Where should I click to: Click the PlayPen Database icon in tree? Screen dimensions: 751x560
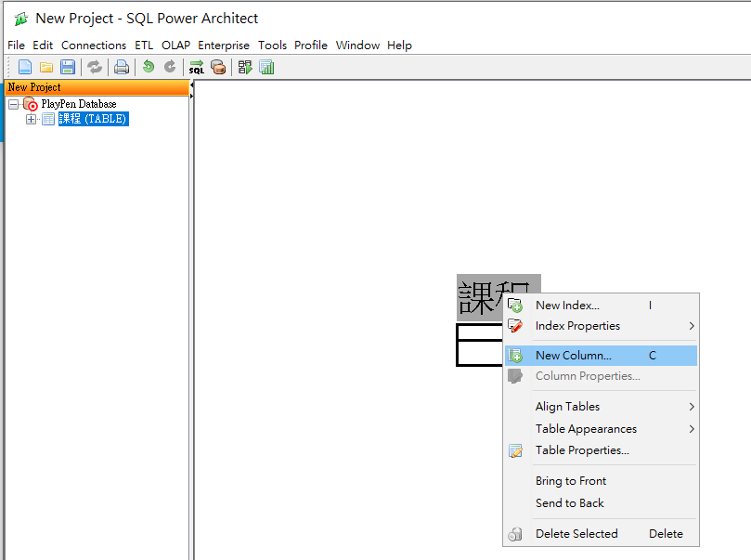(x=31, y=104)
